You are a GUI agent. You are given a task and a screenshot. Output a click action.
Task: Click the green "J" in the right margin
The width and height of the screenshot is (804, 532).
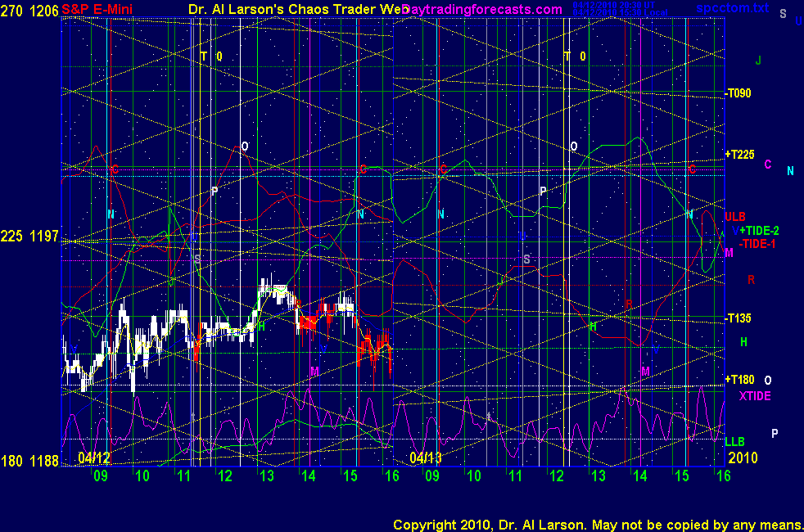point(758,61)
